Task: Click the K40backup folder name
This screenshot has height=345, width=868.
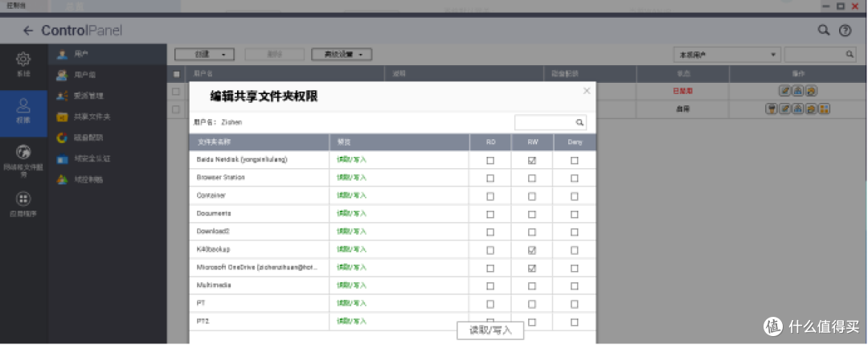Action: 213,250
